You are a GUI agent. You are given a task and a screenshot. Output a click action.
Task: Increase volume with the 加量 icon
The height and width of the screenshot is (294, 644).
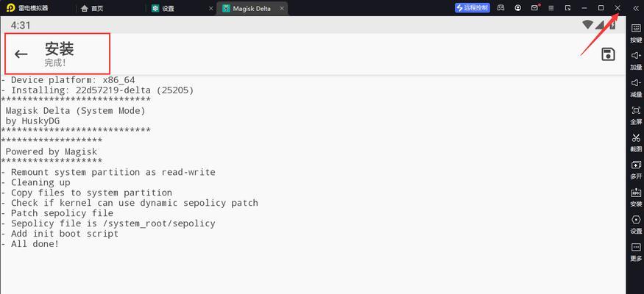click(x=636, y=60)
